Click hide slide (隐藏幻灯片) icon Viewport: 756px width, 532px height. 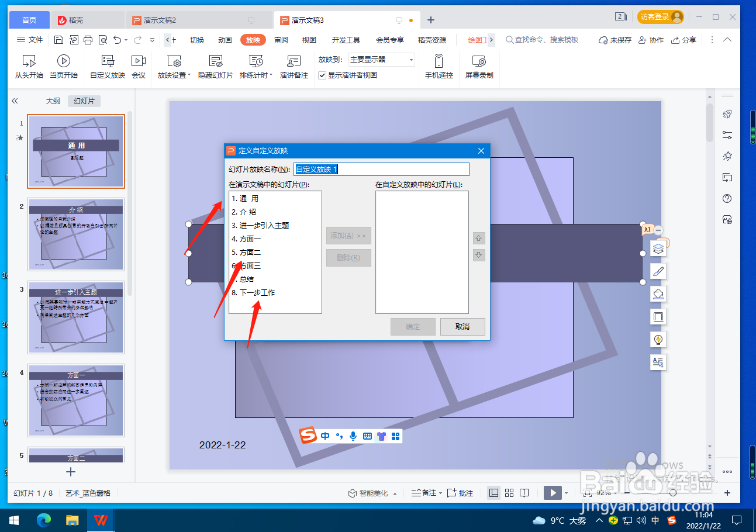(215, 61)
